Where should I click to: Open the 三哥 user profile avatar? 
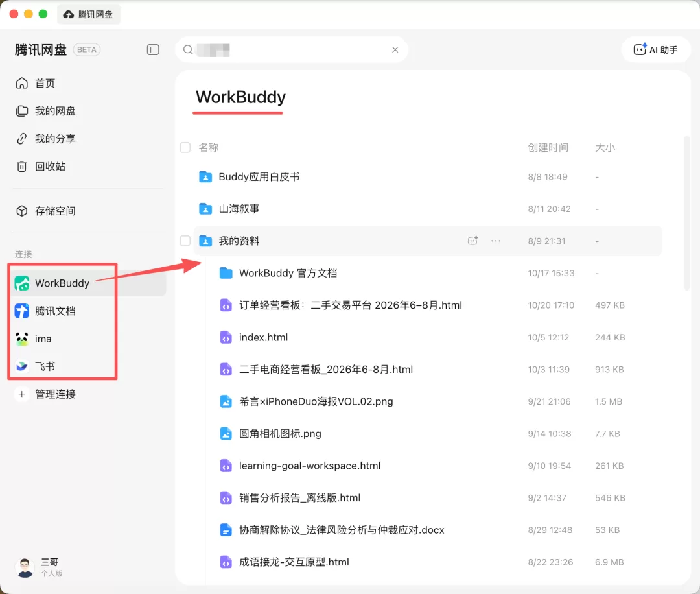25,567
